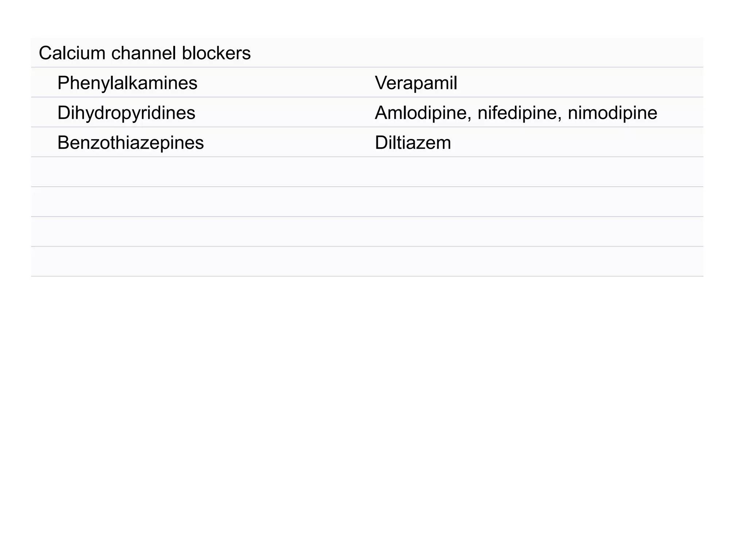Image resolution: width=747 pixels, height=560 pixels.
Task: Click the "Calcium channel blockers" table heading
Action: tap(144, 53)
